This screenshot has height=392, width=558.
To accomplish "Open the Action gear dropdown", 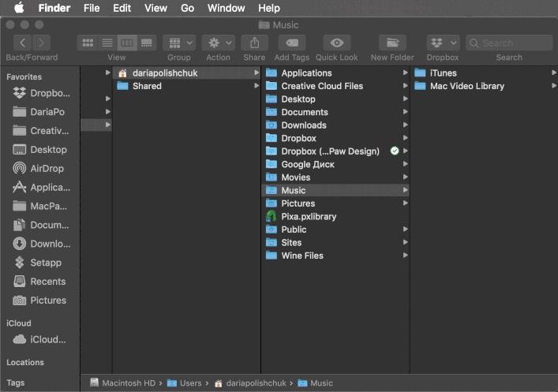I will tap(218, 43).
